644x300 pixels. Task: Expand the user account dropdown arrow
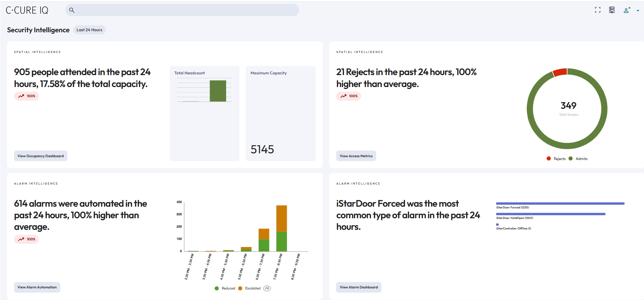click(x=638, y=11)
